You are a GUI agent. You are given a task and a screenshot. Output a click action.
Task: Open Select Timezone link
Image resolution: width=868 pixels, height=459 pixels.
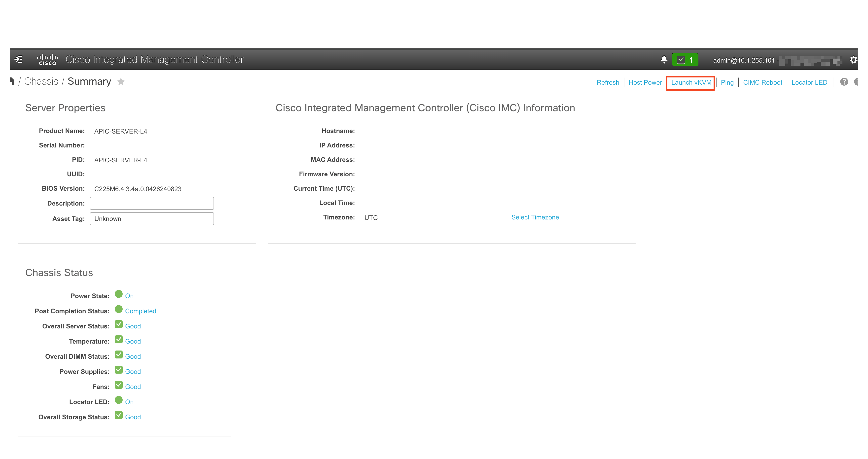coord(535,217)
